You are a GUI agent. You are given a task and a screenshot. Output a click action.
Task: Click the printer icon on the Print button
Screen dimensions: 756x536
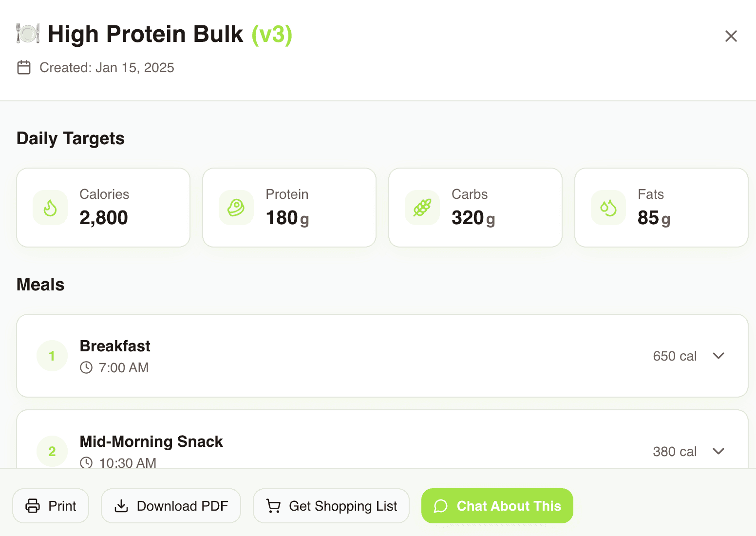coord(32,506)
